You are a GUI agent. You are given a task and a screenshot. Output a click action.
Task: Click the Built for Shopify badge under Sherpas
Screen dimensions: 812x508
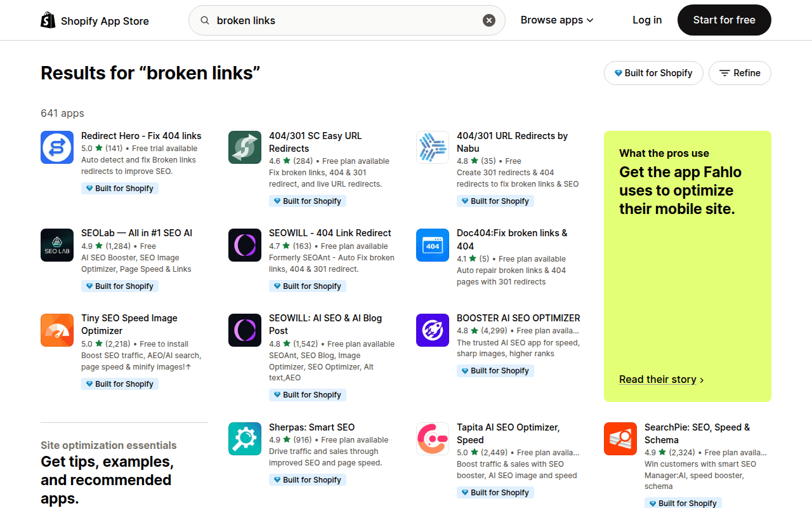point(308,480)
